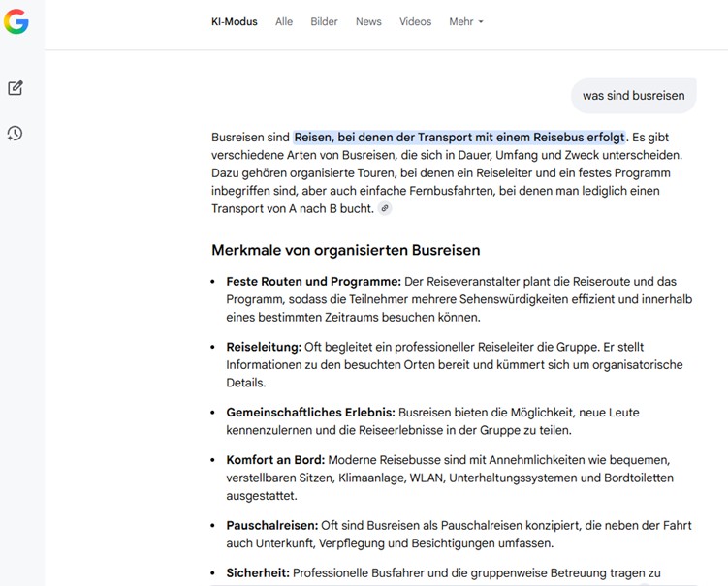Open the AI mode history icon
The width and height of the screenshot is (728, 586).
click(x=16, y=134)
